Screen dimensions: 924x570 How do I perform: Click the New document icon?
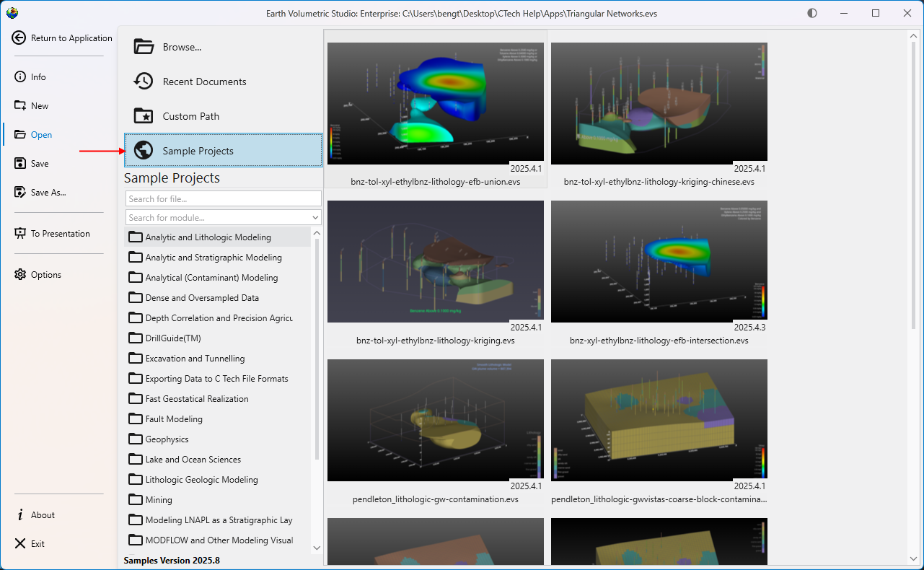tap(20, 106)
